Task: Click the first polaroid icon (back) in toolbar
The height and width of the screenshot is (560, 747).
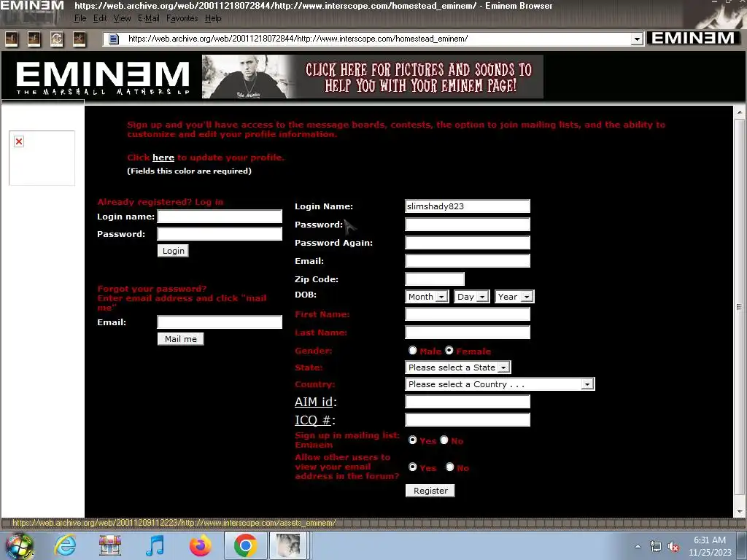Action: pos(12,39)
